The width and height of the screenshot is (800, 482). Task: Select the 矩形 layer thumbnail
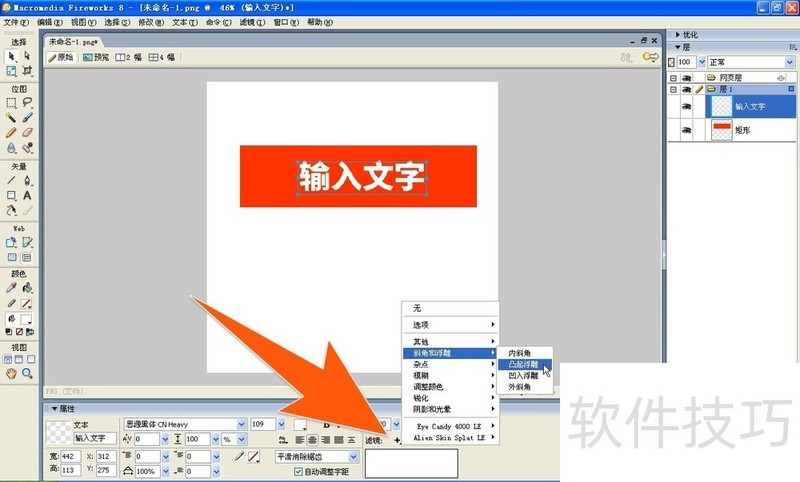click(721, 131)
